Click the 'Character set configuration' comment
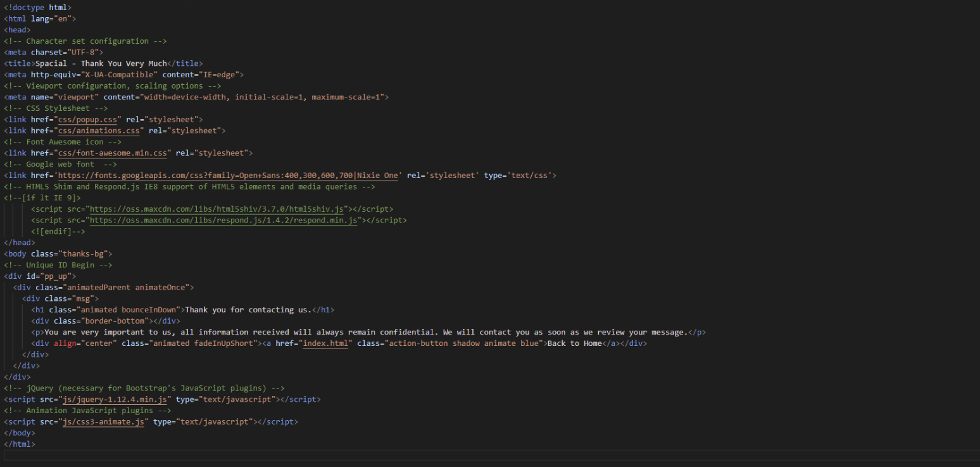Screen dimensions: 980x467 [x=85, y=41]
